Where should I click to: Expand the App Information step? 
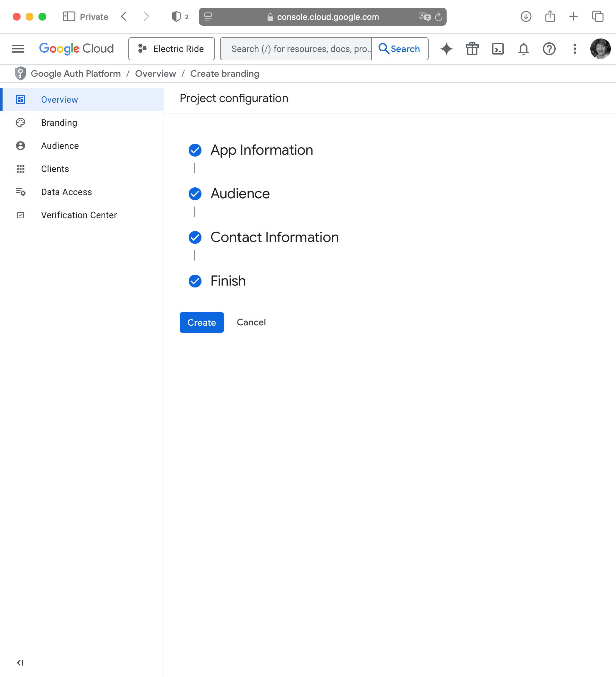tap(261, 150)
